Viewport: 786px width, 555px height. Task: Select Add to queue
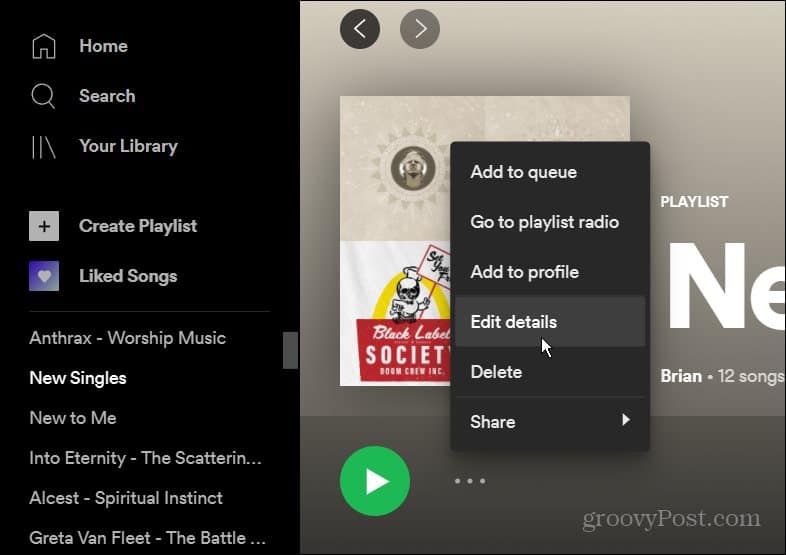pyautogui.click(x=550, y=172)
